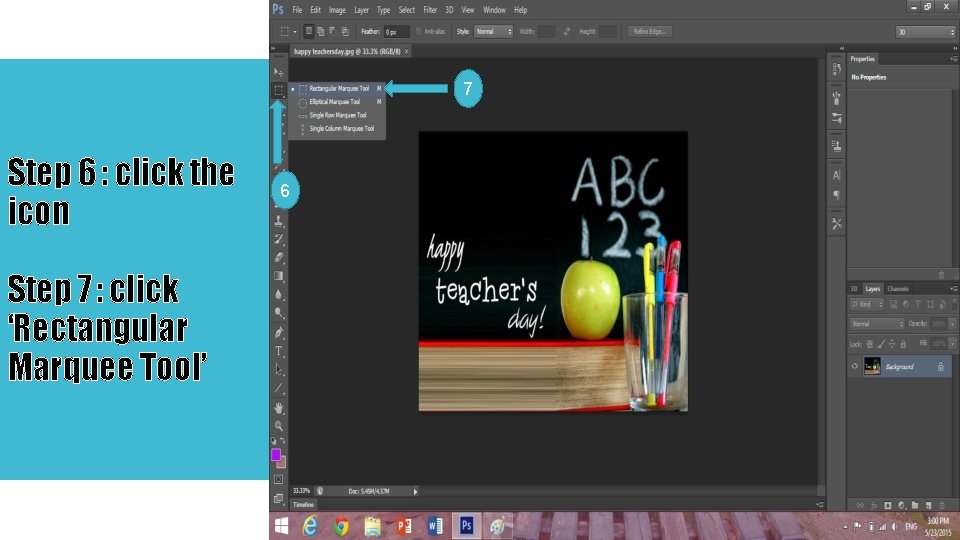Toggle pixel layer filter
Viewport: 960px width, 540px height.
click(893, 304)
